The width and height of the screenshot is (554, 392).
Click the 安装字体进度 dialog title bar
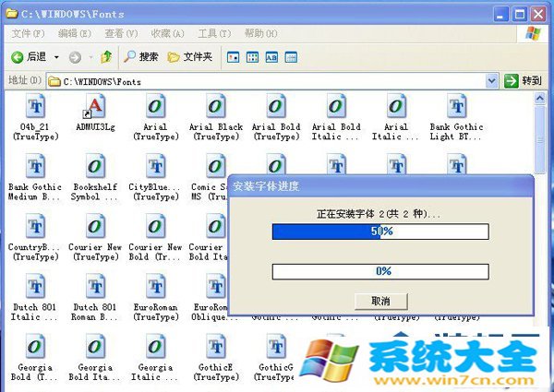click(380, 186)
